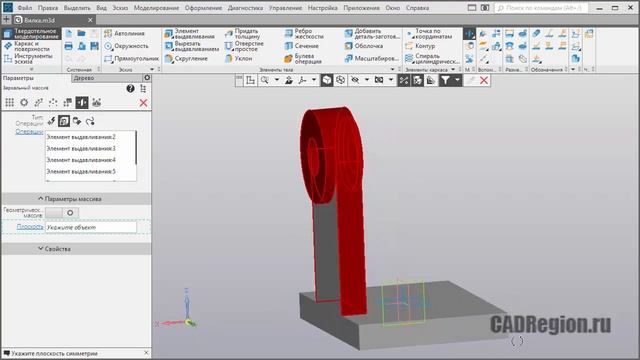This screenshot has width=640, height=360.
Task: Select first operation type icon
Action: click(x=51, y=121)
